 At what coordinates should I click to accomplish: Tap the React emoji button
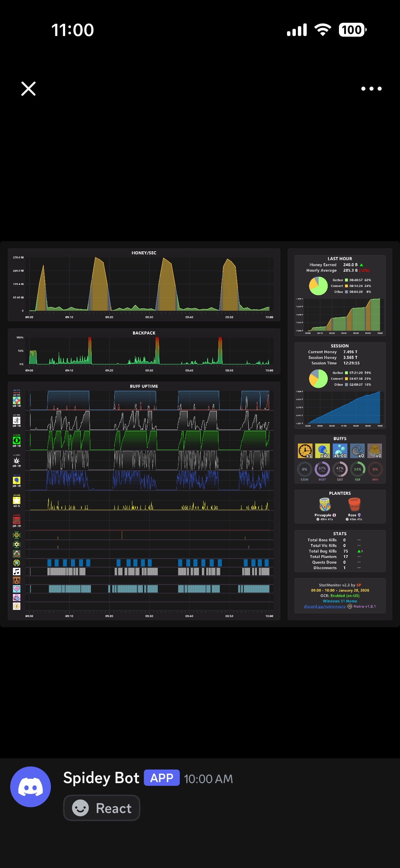pyautogui.click(x=102, y=808)
